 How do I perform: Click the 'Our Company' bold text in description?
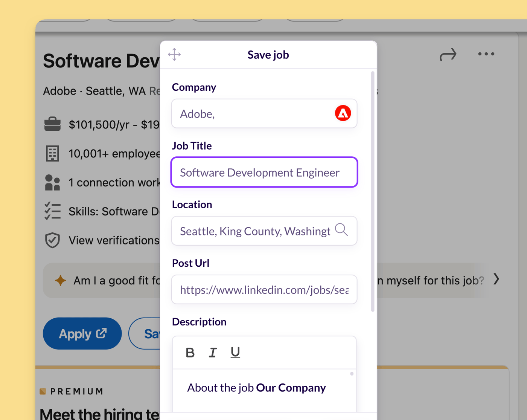pos(291,388)
